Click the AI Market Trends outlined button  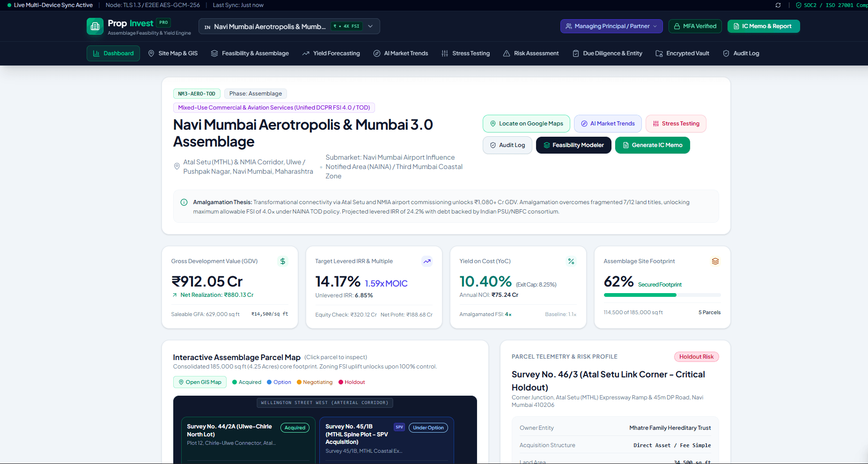(608, 124)
